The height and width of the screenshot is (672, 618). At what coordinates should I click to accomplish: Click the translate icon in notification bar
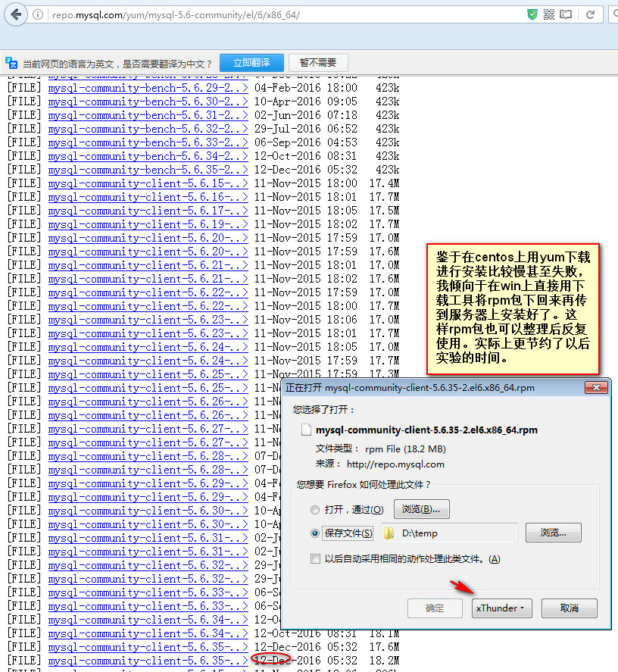pos(11,63)
